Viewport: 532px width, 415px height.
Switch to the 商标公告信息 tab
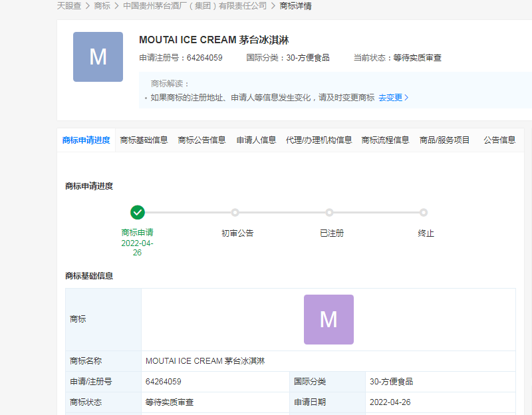pos(201,140)
